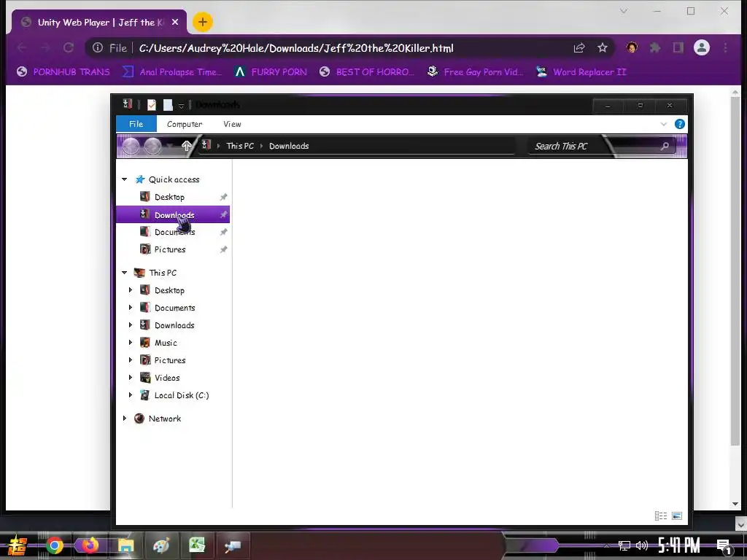Click Explorer back navigation orb
Viewport: 747px width, 560px height.
pos(131,146)
